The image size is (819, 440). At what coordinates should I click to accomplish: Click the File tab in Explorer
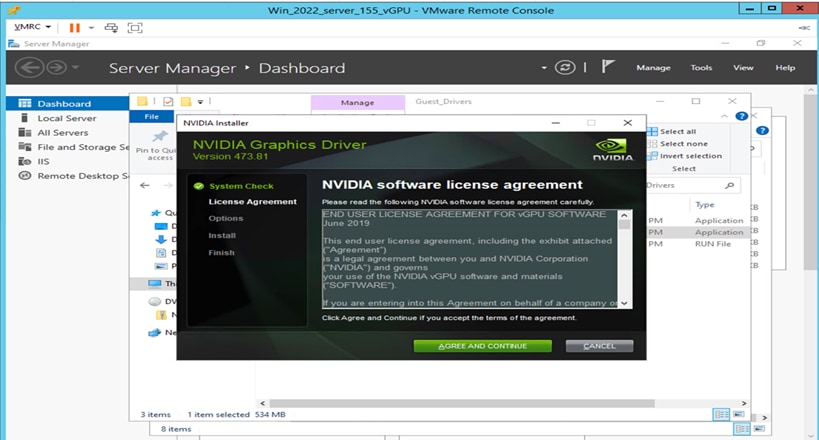(x=151, y=117)
